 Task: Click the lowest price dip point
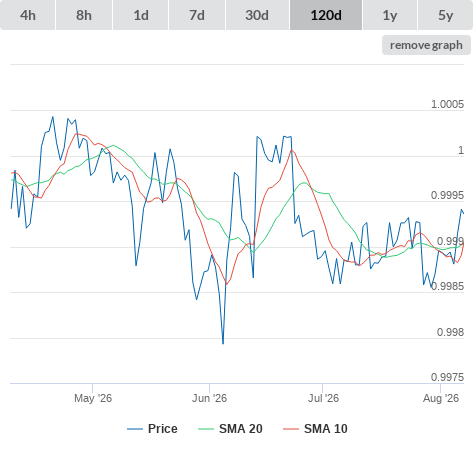[223, 343]
